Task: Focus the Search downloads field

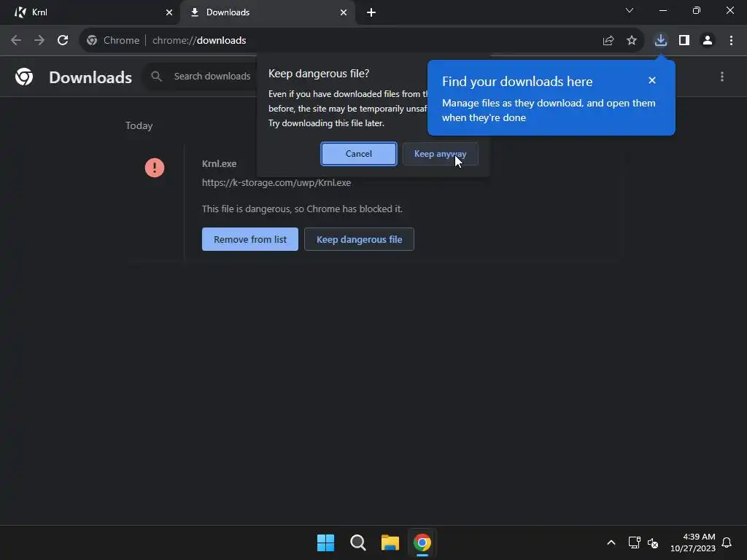Action: (212, 76)
